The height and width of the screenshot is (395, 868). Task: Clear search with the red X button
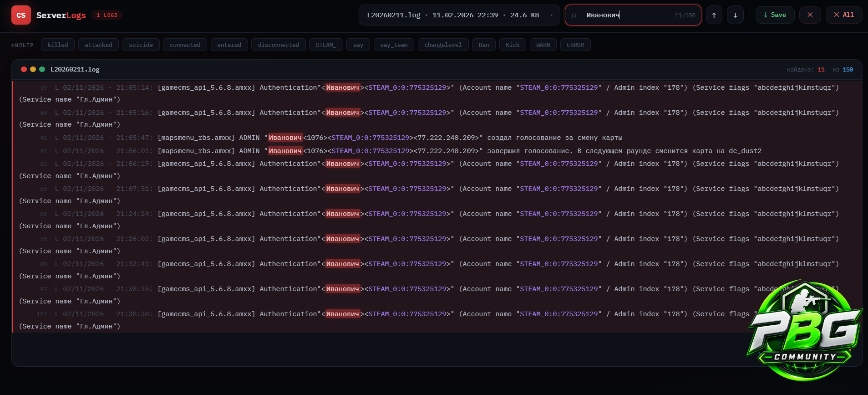810,15
